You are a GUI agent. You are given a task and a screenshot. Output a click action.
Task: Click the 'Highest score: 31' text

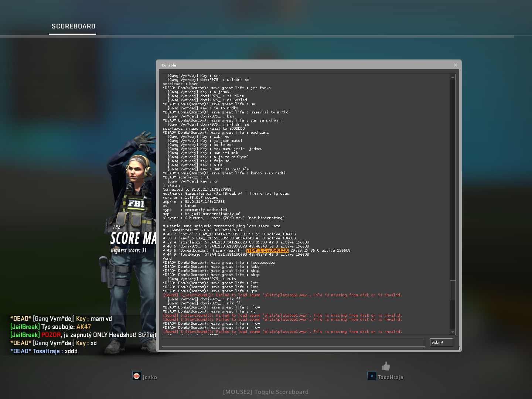coord(129,250)
